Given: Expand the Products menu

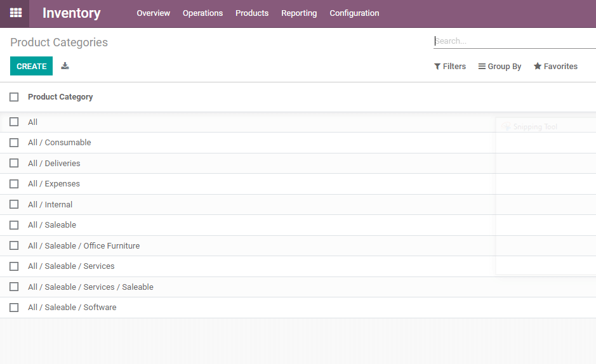Looking at the screenshot, I should point(252,13).
